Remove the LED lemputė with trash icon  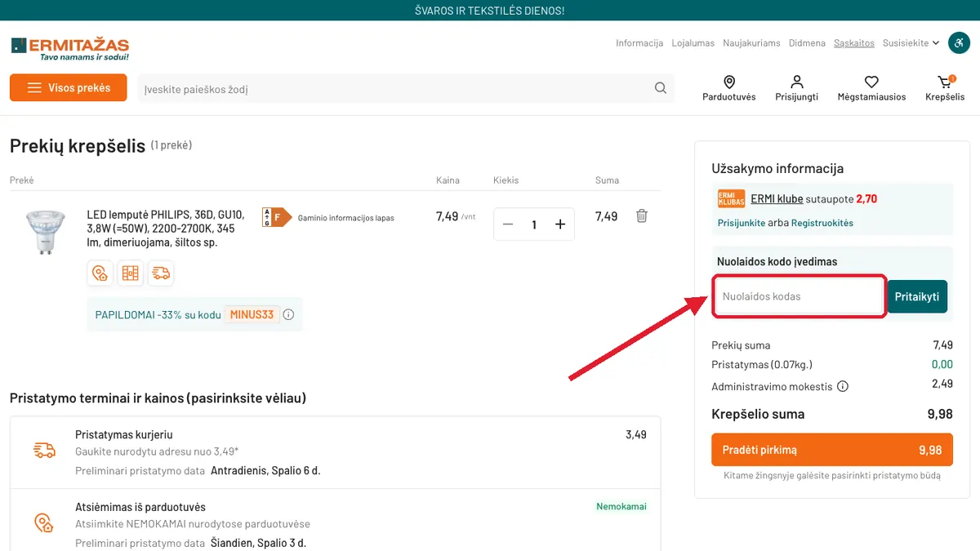[x=642, y=216]
